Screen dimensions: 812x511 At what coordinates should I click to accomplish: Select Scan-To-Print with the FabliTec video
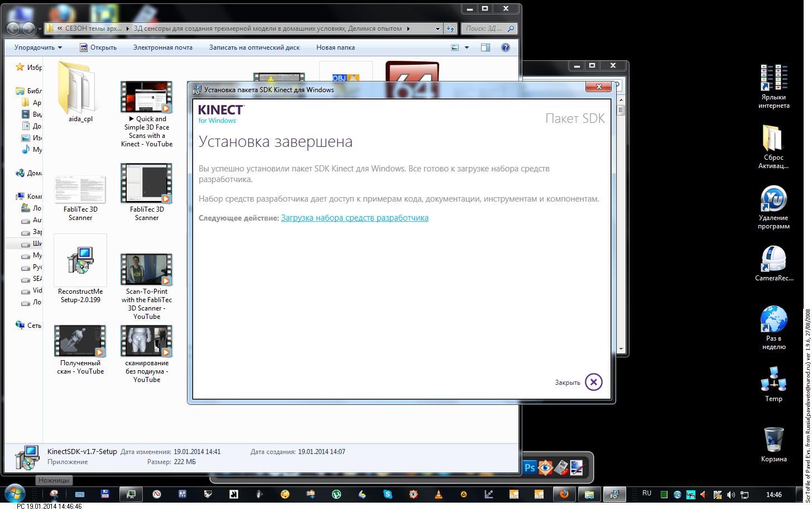click(x=147, y=287)
